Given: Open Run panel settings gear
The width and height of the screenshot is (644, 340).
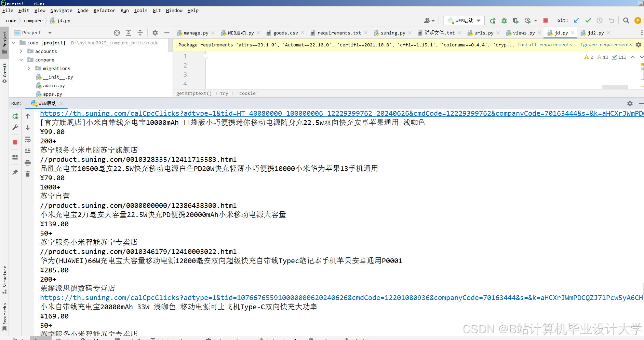Looking at the screenshot, I should click(630, 103).
